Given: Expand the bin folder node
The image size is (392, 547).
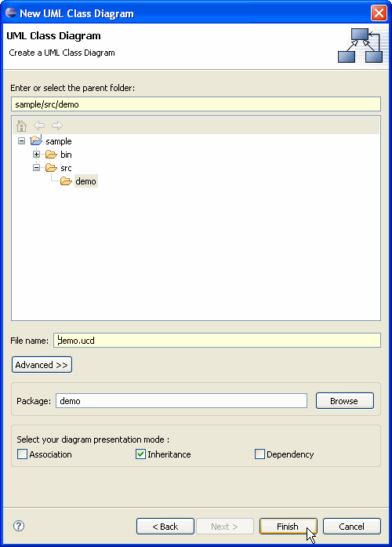Looking at the screenshot, I should (x=36, y=154).
